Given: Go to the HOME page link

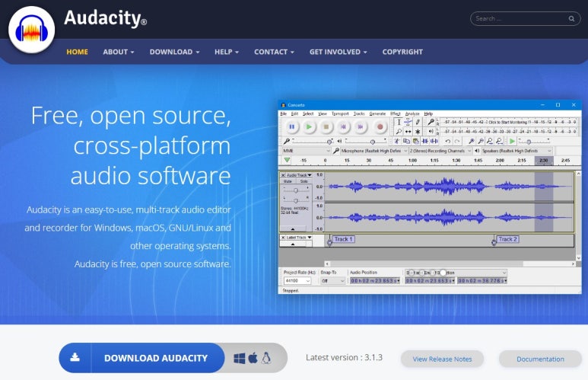Looking at the screenshot, I should 78,52.
